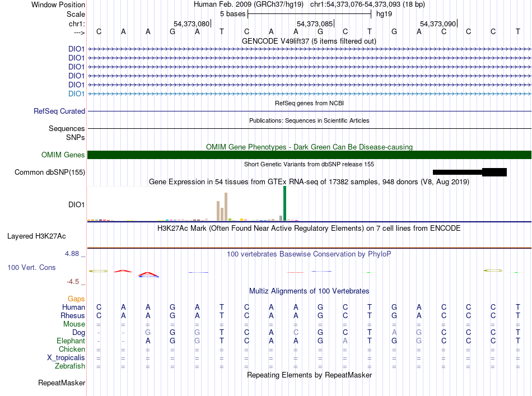Open the RefSeq Curated track label
Screen dimensions: 532x396
[x=59, y=111]
